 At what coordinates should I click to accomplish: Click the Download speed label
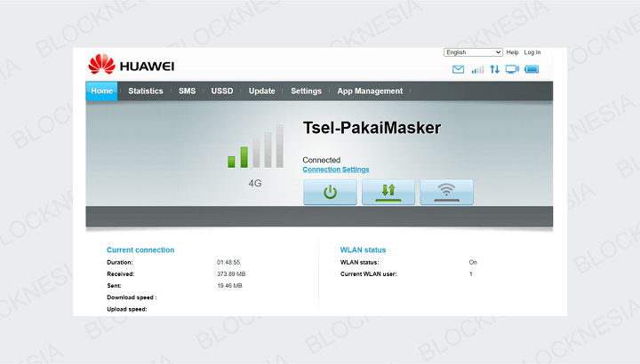[x=132, y=297]
